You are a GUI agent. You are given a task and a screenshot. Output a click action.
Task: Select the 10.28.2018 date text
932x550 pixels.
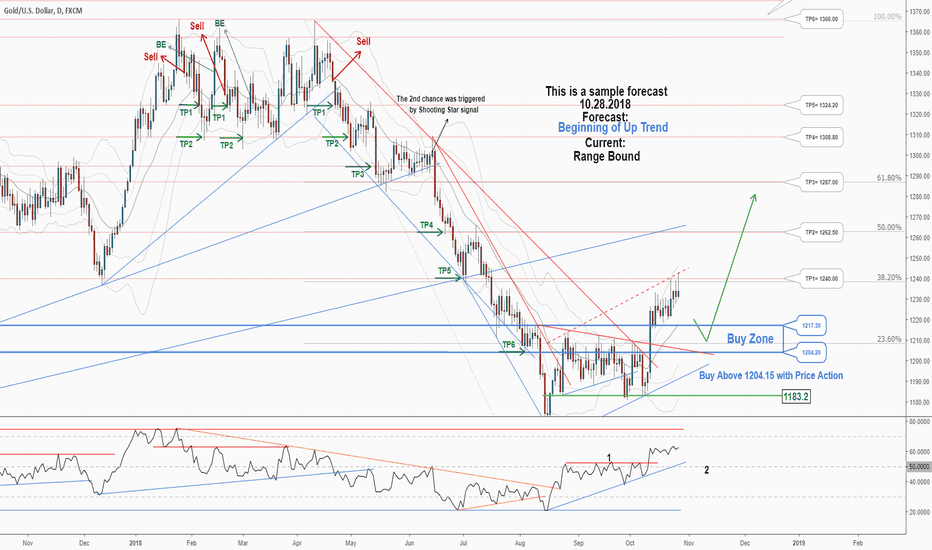click(605, 104)
